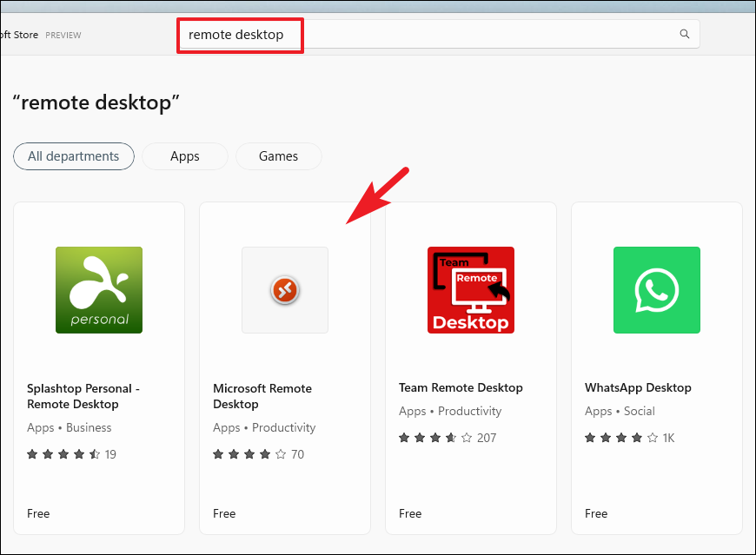Click Free price on WhatsApp Desktop card
Viewport: 756px width, 555px height.
[596, 513]
